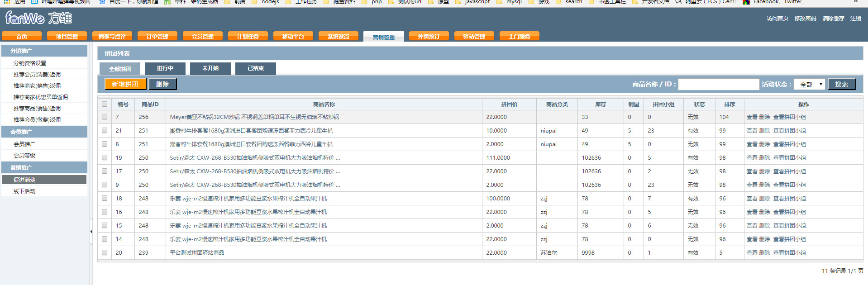Screen dimensions: 868x285
Task: Open the bookmarks overflow chevron
Action: [x=855, y=2]
